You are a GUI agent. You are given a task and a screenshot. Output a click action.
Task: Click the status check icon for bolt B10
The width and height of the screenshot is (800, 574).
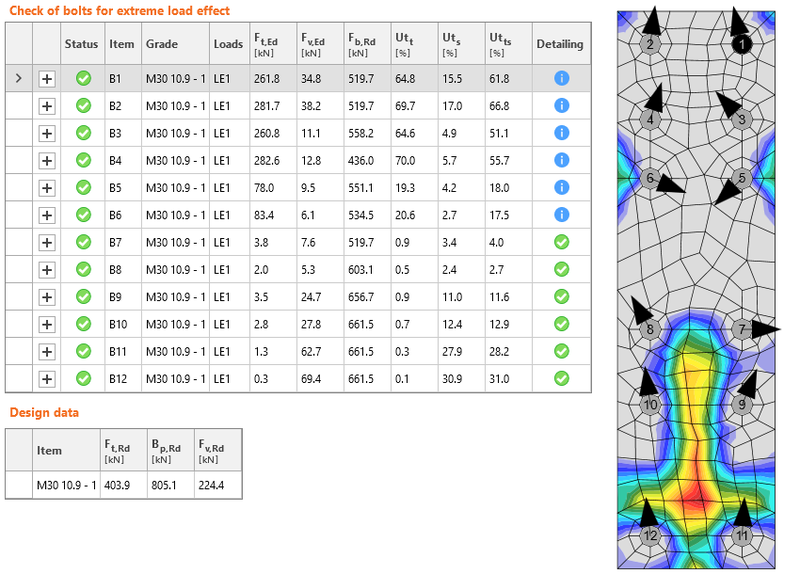point(83,324)
